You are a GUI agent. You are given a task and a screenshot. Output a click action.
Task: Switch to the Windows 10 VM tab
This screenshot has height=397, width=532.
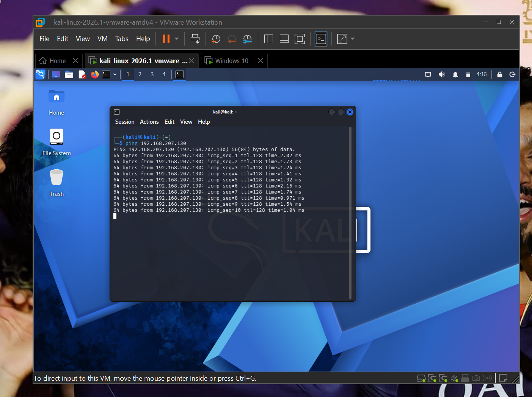[x=227, y=61]
